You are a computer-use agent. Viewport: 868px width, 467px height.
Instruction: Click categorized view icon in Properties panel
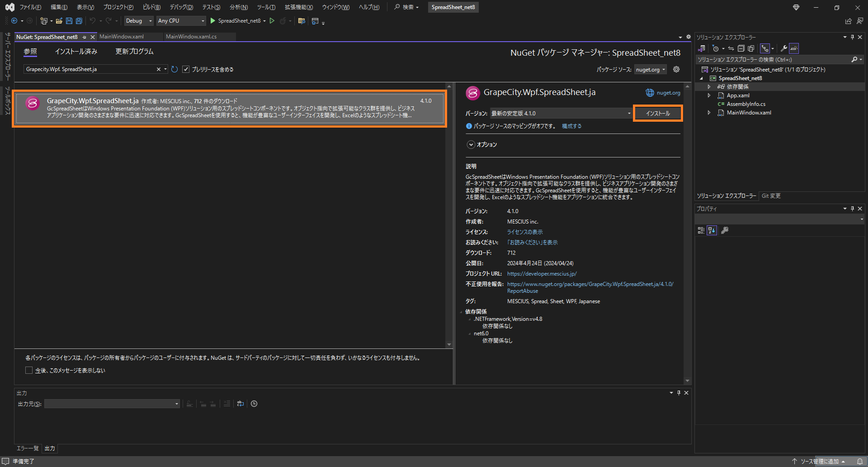coord(701,230)
